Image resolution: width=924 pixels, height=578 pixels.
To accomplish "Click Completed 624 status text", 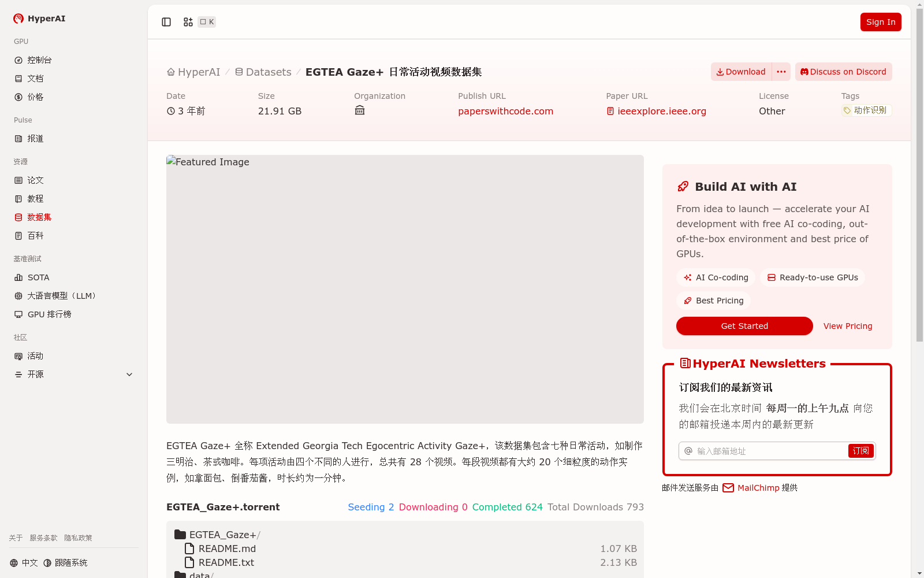I will [x=508, y=507].
